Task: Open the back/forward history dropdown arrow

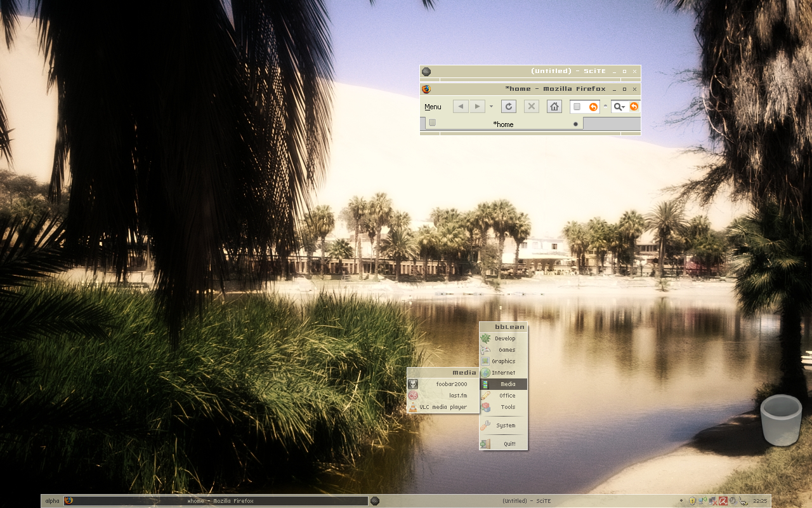Action: (x=491, y=107)
